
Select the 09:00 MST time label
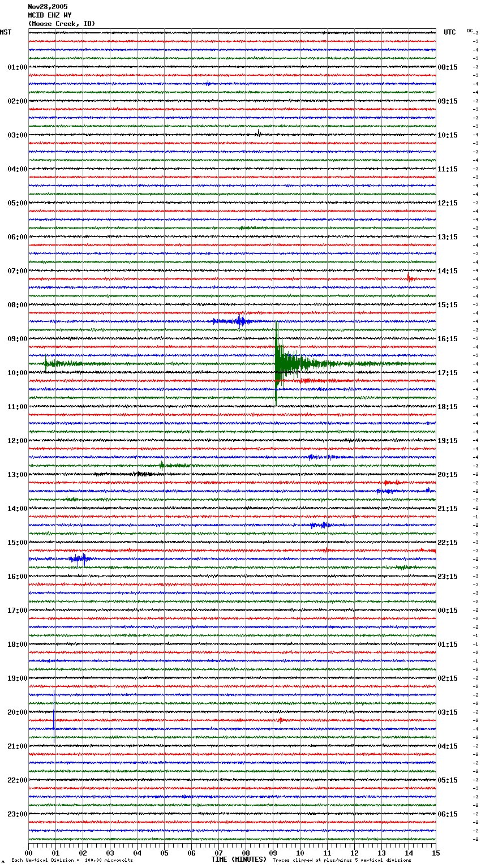tap(18, 339)
